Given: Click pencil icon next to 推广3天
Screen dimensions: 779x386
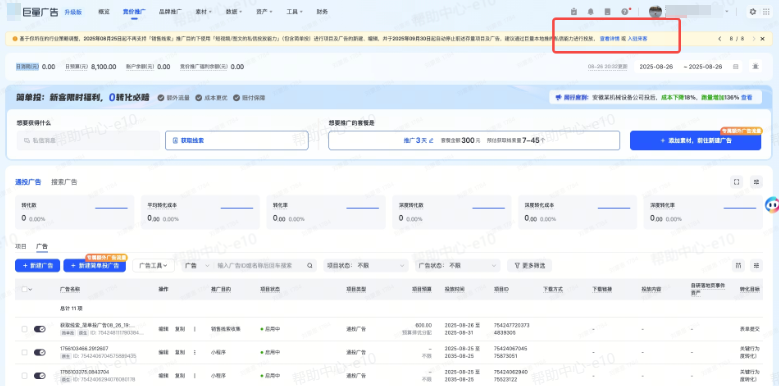Looking at the screenshot, I should [431, 141].
